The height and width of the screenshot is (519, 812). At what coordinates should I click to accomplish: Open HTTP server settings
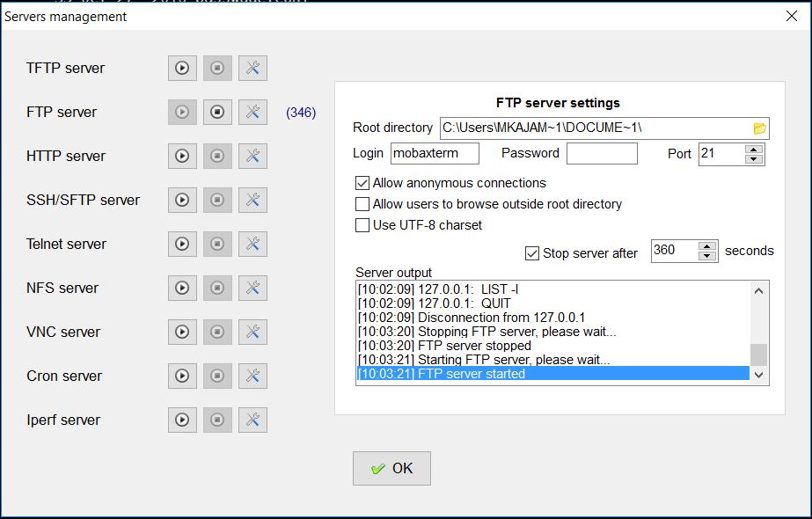(252, 156)
